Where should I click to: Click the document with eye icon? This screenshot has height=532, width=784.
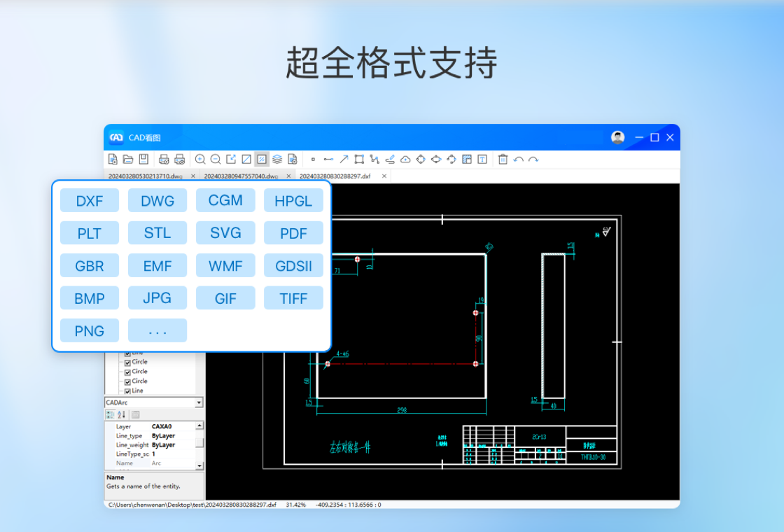(x=293, y=160)
